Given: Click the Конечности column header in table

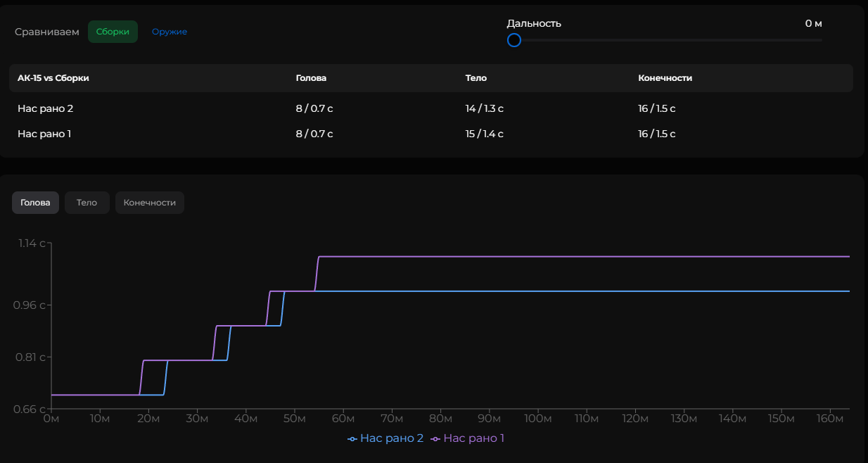Looking at the screenshot, I should coord(665,78).
